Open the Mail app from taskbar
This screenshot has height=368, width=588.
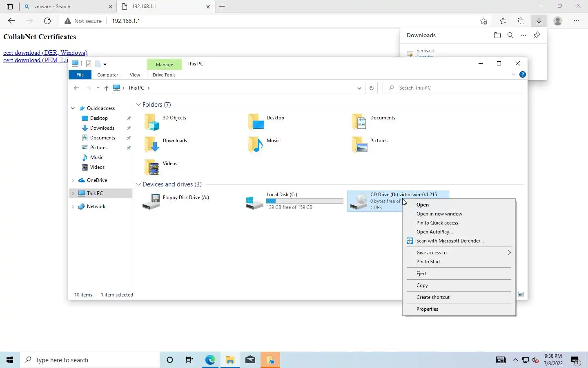tap(250, 360)
